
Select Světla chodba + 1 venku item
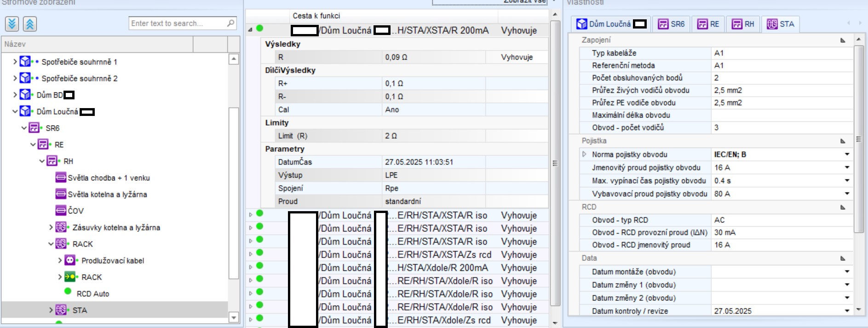109,178
